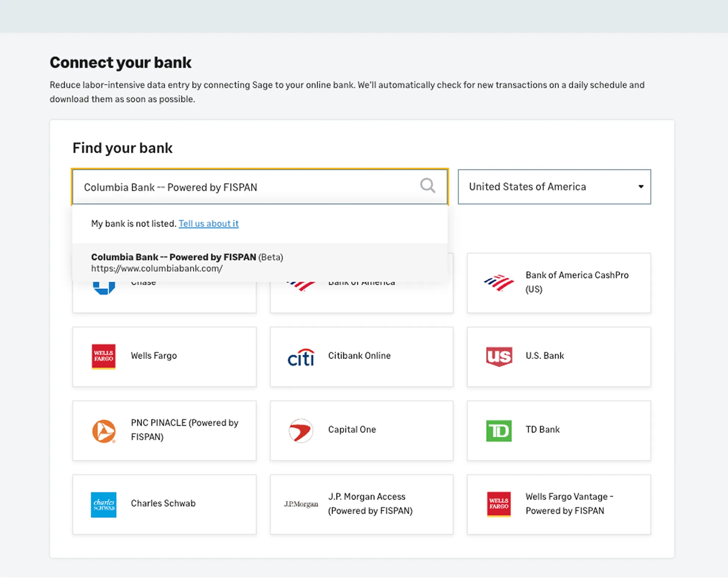Click the J.P.Morgan logo

tap(301, 504)
